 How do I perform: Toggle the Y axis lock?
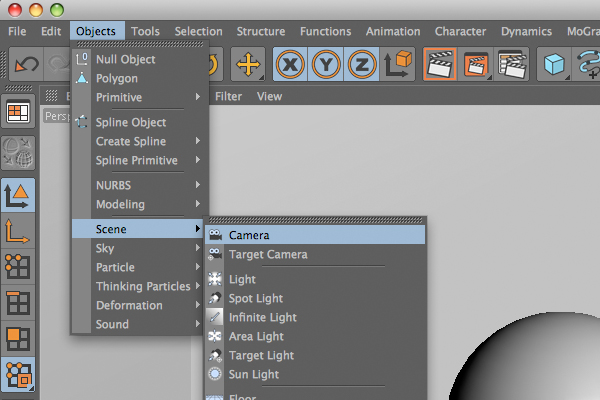(326, 64)
